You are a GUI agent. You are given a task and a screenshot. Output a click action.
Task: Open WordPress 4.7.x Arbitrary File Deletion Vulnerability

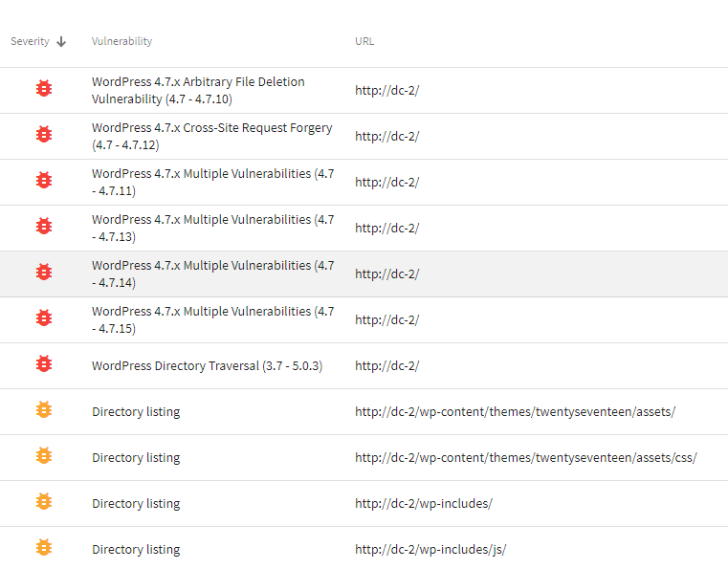tap(198, 90)
